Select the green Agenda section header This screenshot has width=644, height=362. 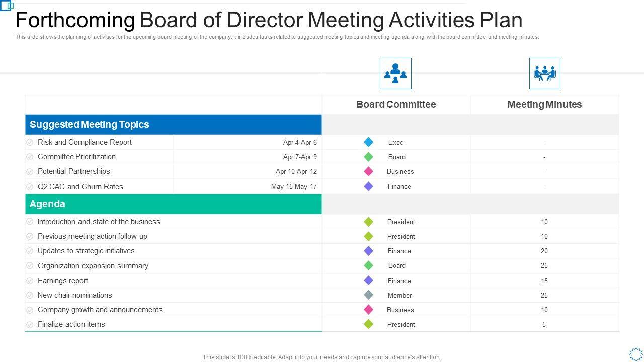(173, 204)
